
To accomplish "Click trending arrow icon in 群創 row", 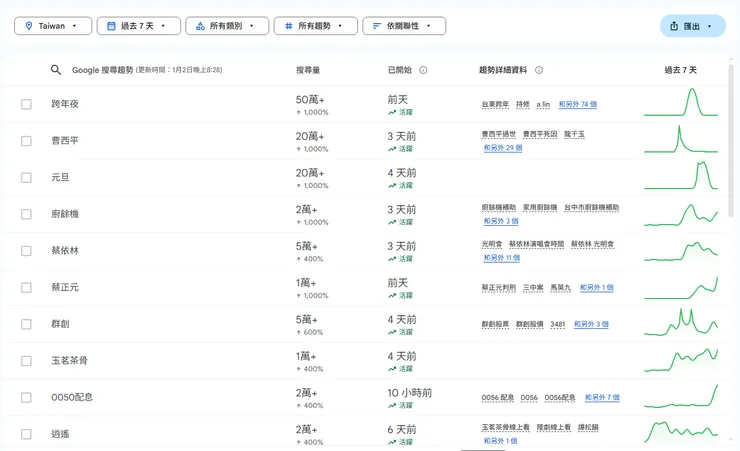I will coord(392,332).
